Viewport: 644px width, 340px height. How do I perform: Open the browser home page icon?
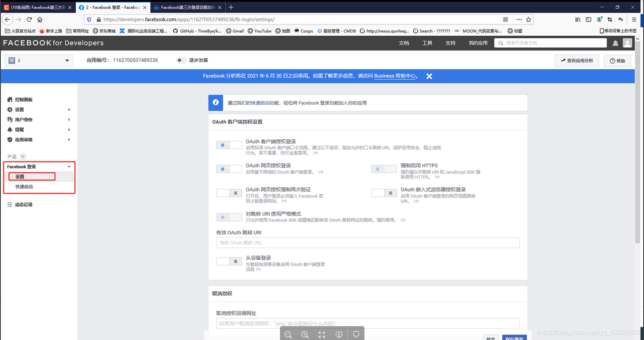(x=40, y=19)
